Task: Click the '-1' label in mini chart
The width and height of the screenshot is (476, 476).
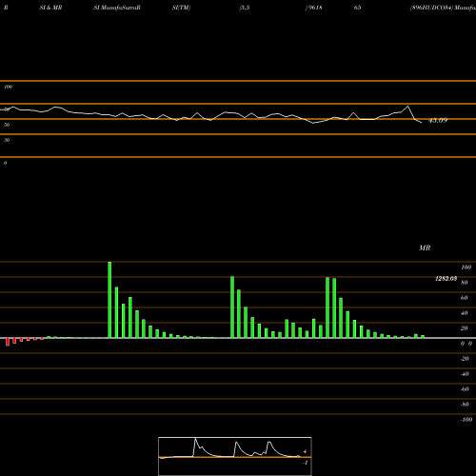Action: tap(306, 463)
